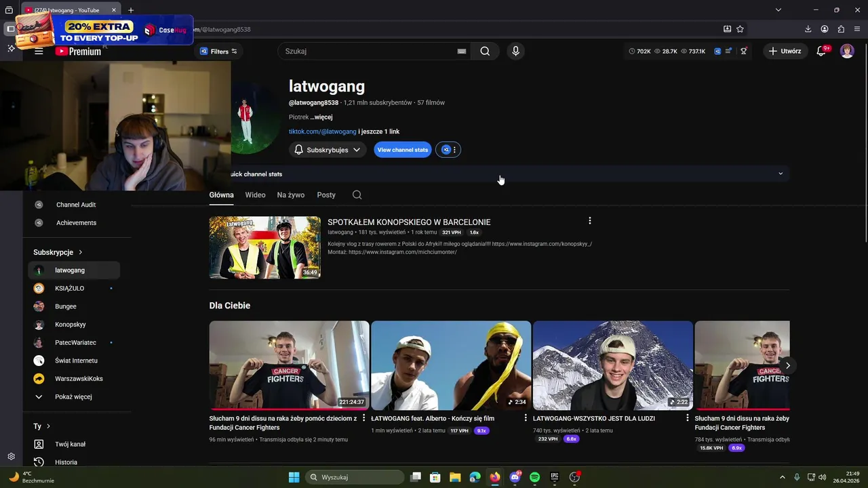Viewport: 868px width, 488px height.
Task: Open Firefox application menu
Action: tap(857, 29)
